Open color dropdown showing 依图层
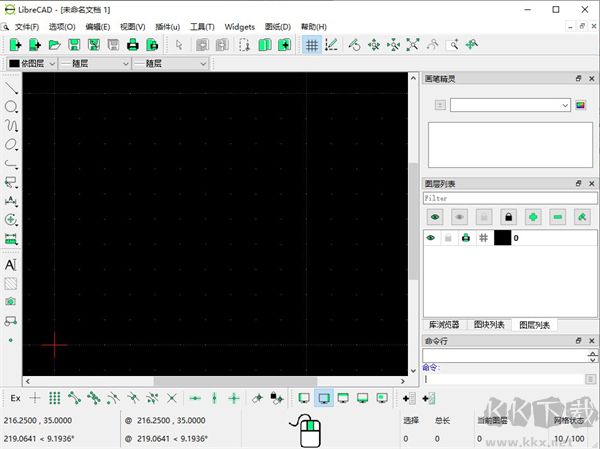The image size is (600, 449). (32, 64)
